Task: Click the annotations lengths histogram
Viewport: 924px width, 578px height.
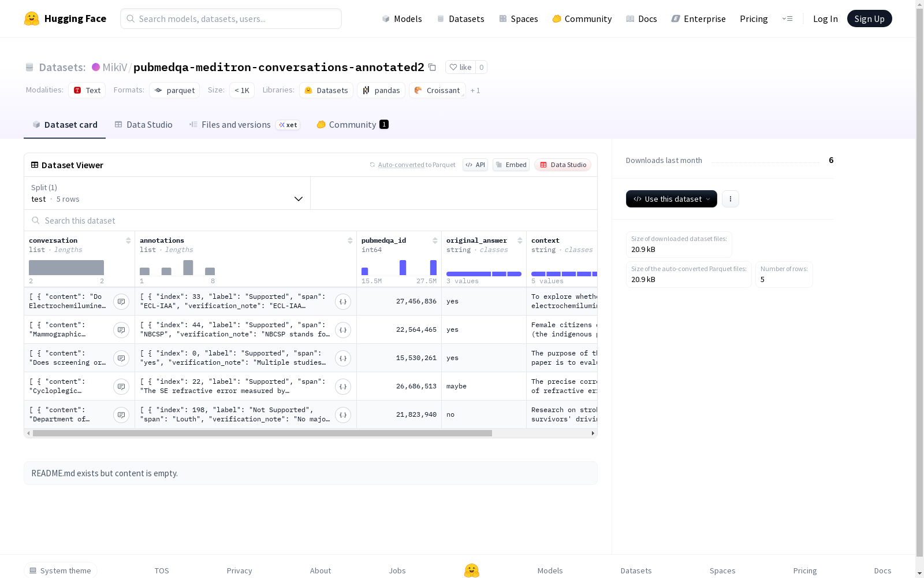Action: 177,268
